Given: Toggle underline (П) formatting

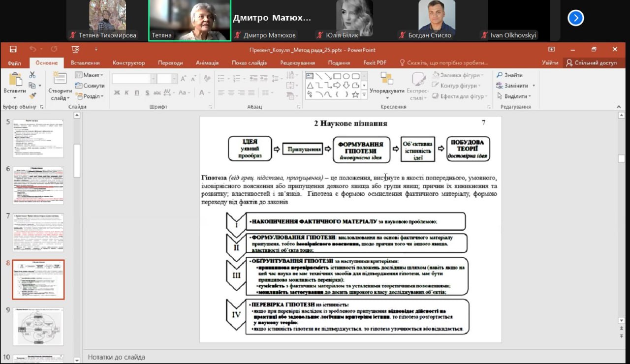Looking at the screenshot, I should 136,92.
